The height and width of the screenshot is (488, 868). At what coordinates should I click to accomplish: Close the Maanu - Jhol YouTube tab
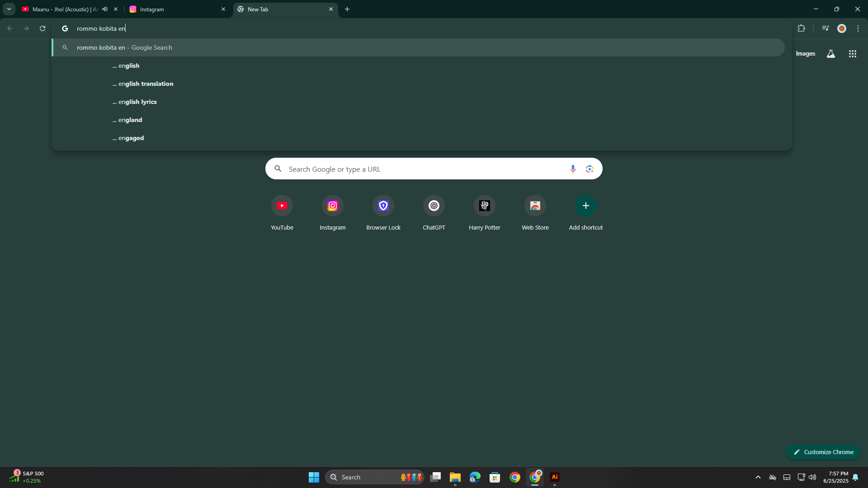116,9
